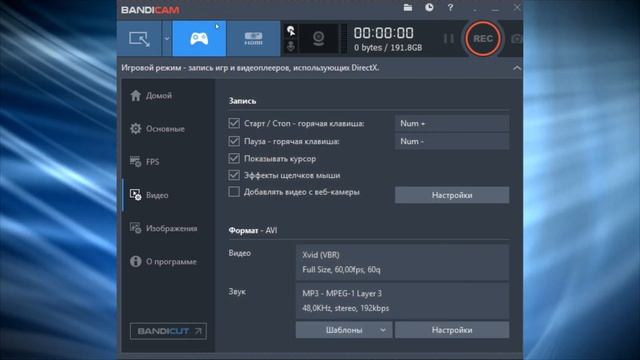640x360 pixels.
Task: Click the 00:00:00 recording timer
Action: click(x=383, y=33)
